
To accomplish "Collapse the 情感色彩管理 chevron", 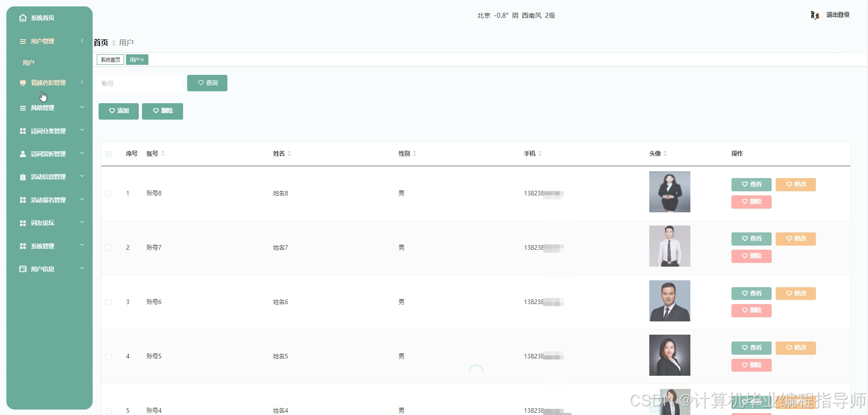I will click(82, 82).
